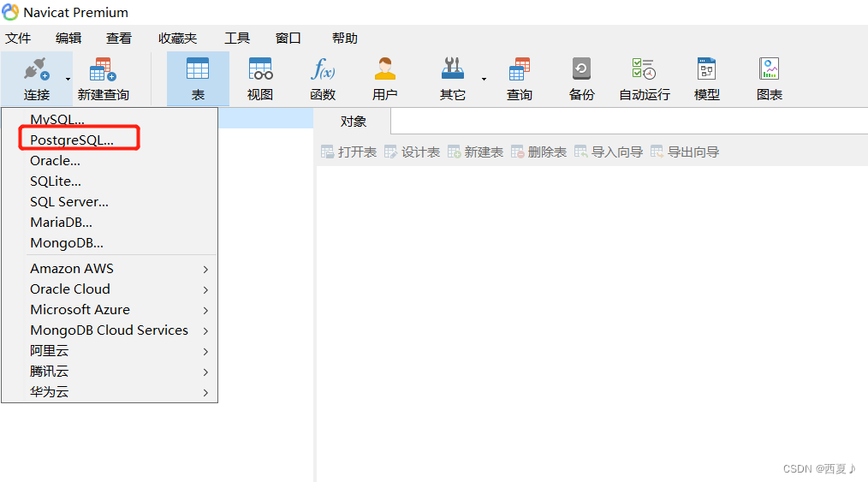The width and height of the screenshot is (868, 482).
Task: Choose Oracle... from the connection list
Action: pos(110,160)
